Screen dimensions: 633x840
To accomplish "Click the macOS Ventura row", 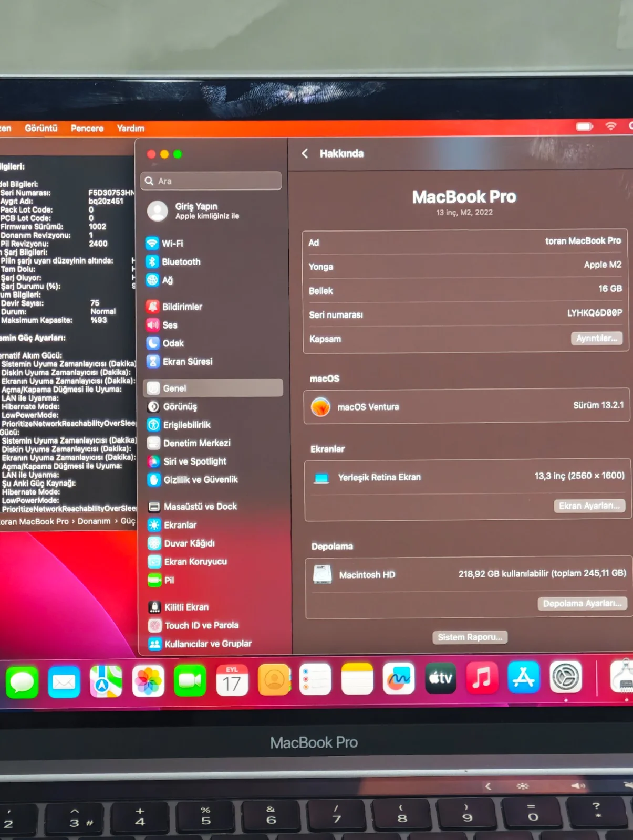I will tap(467, 406).
